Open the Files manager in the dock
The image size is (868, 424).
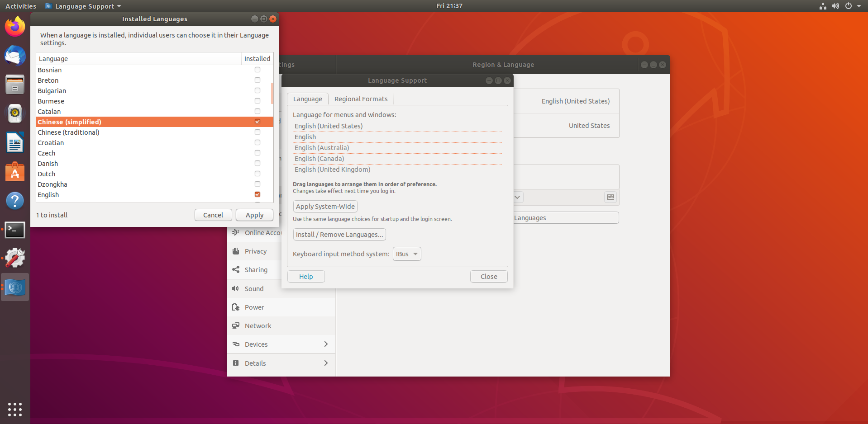[15, 85]
